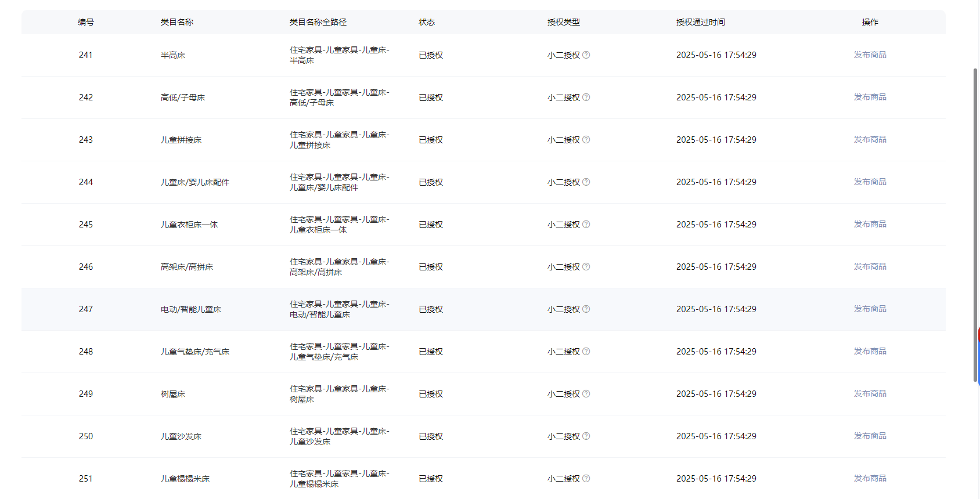Open 发布商品 for 儿童床/婴儿床配件
This screenshot has width=980, height=499.
[x=870, y=182]
